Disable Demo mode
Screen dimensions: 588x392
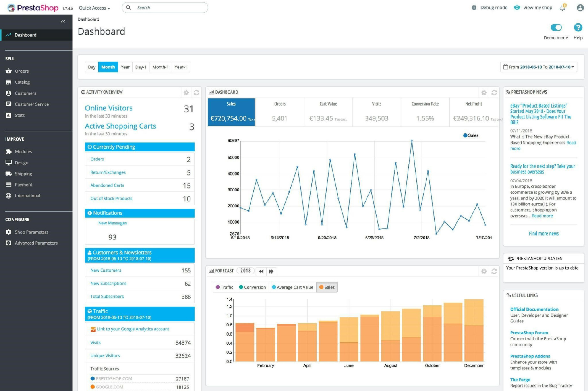pos(556,27)
